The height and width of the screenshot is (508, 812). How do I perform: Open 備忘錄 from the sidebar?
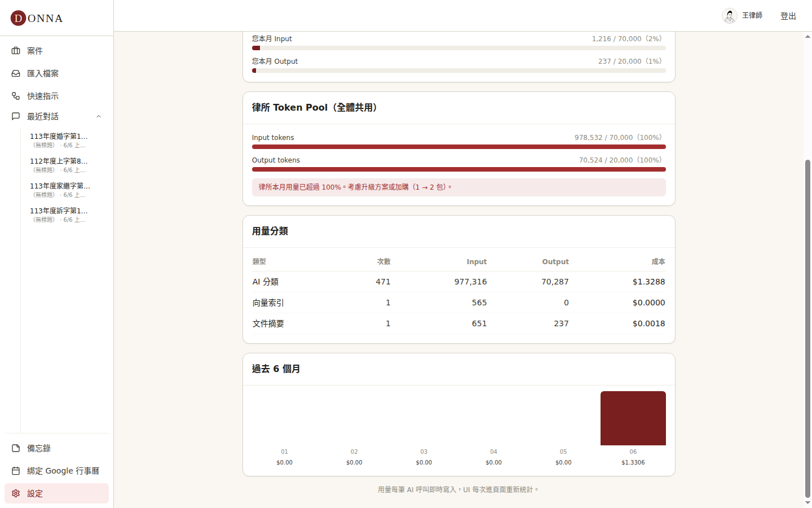[56, 448]
